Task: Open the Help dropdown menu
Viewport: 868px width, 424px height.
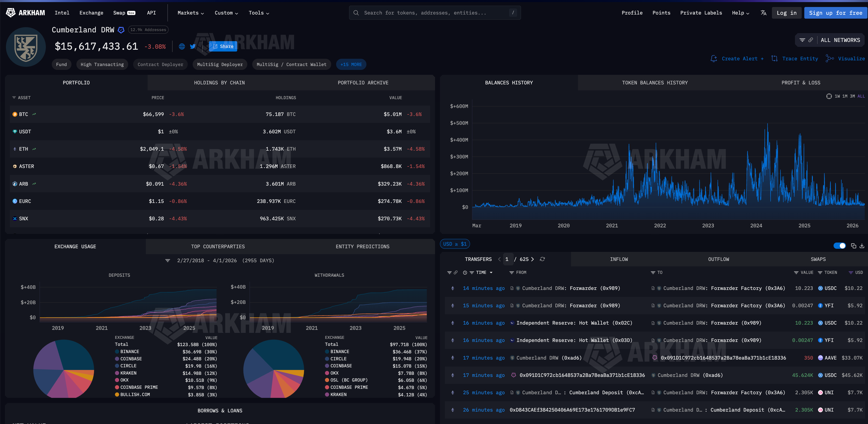Action: click(x=741, y=13)
